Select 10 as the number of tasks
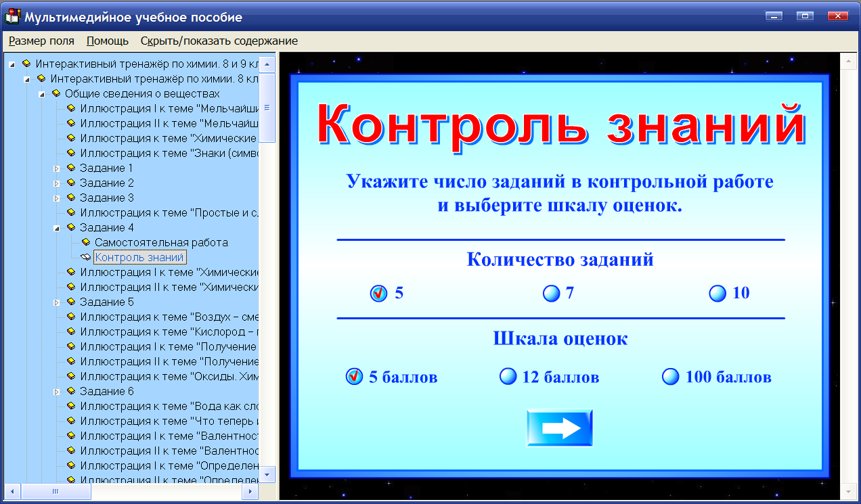 717,292
